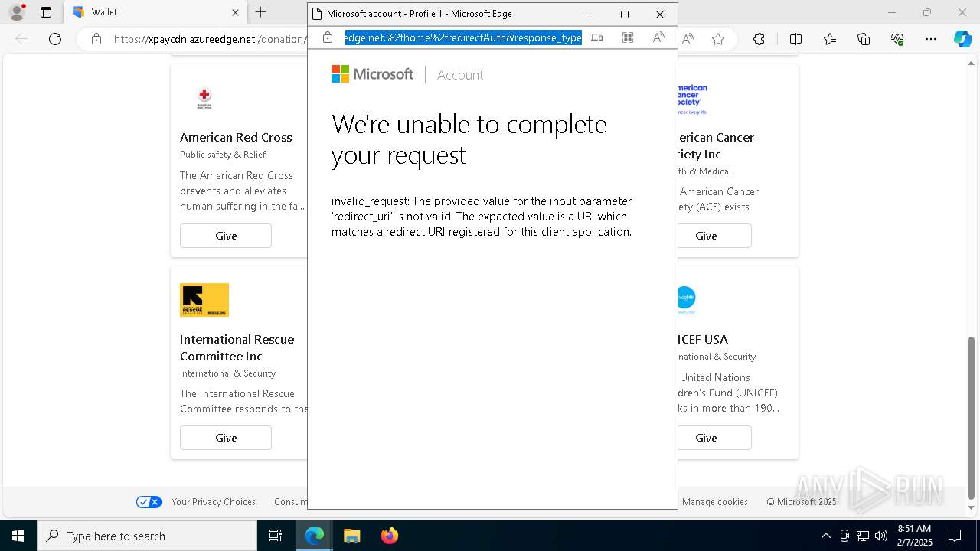Image resolution: width=980 pixels, height=551 pixels.
Task: View site info lock in Wallet window
Action: (96, 39)
